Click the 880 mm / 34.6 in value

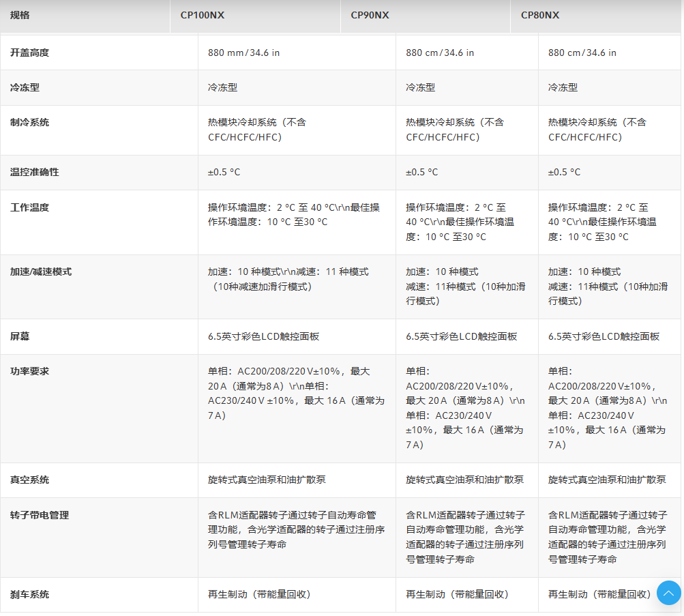(244, 53)
